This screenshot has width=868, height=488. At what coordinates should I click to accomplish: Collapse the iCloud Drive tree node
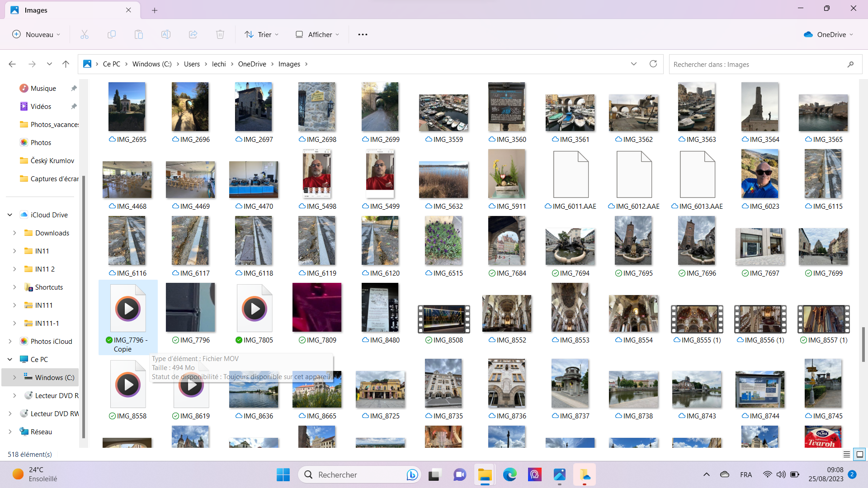[x=10, y=215]
